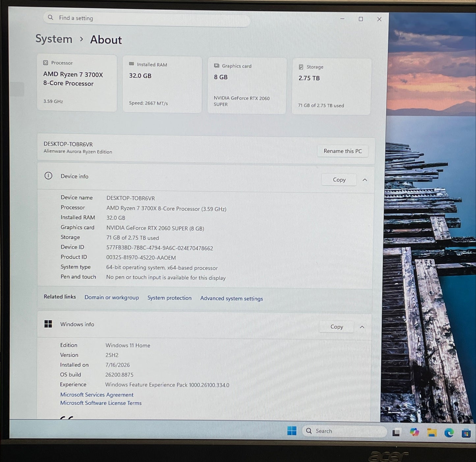Click the 'About' page heading
The image size is (476, 462).
point(106,40)
